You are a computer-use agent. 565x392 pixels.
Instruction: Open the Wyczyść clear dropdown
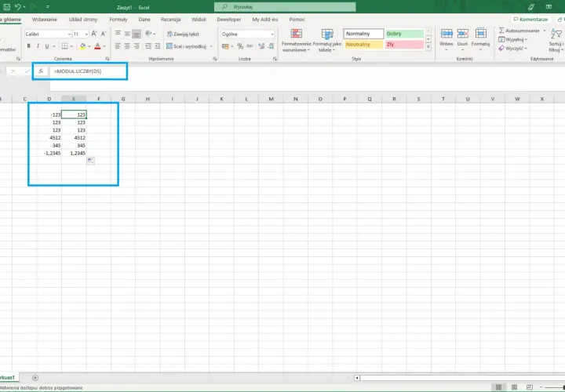coord(512,49)
